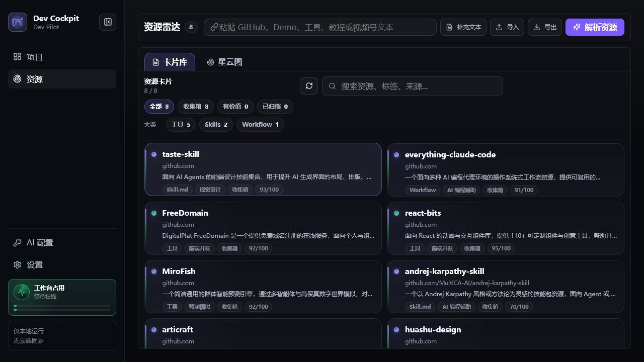
Task: Click the 95/100 score on react-bits
Action: tap(501, 248)
